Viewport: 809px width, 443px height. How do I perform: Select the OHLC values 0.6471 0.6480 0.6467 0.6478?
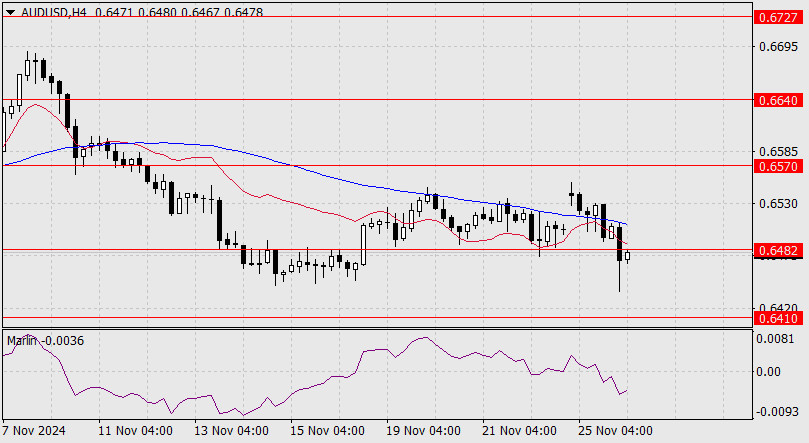click(x=179, y=12)
